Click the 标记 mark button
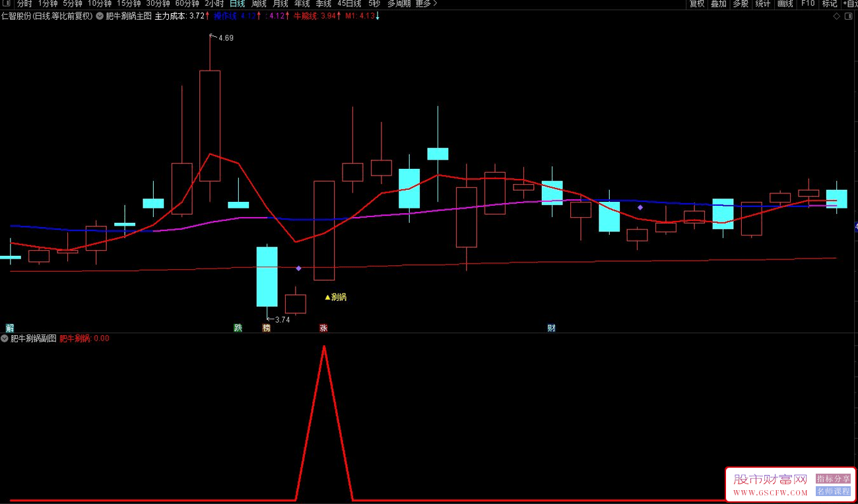 [x=830, y=3]
